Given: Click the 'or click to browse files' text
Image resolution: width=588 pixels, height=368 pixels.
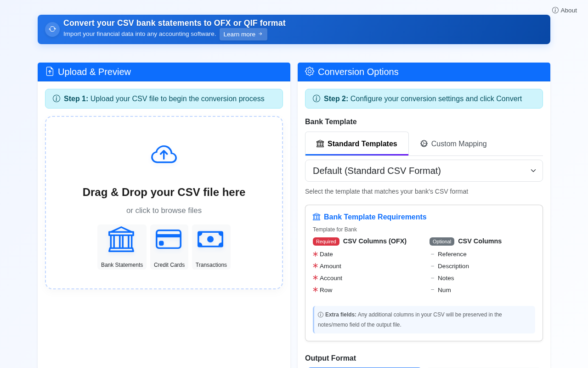Looking at the screenshot, I should tap(164, 211).
